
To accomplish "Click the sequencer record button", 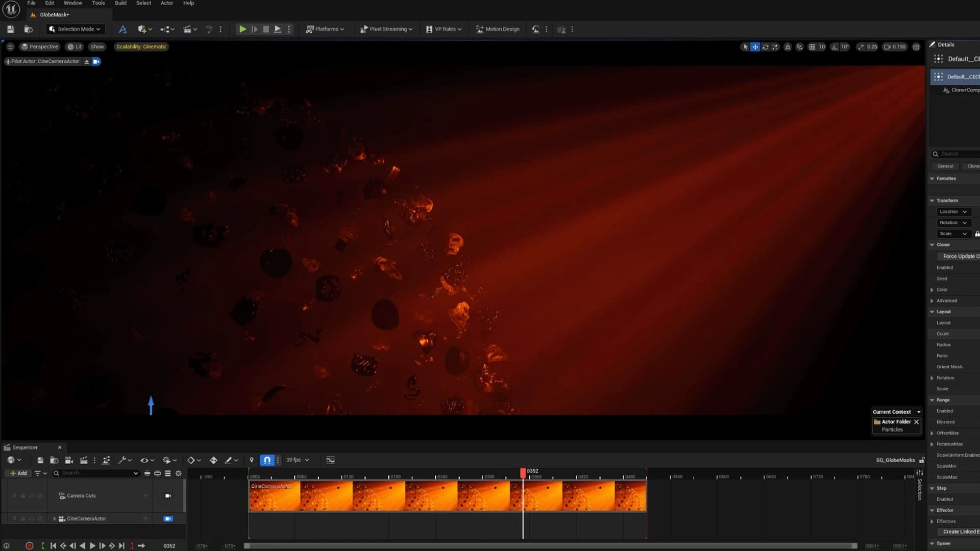I will (x=29, y=546).
